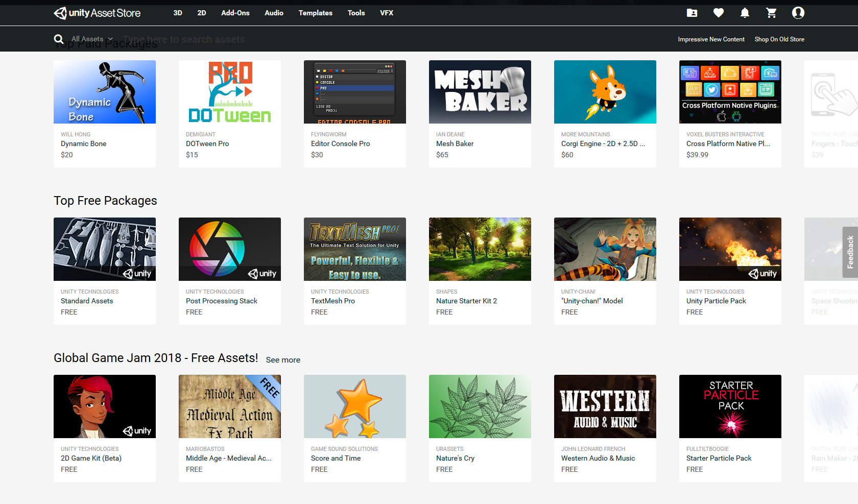Click the FLYINGWORM publisher name

(x=329, y=135)
